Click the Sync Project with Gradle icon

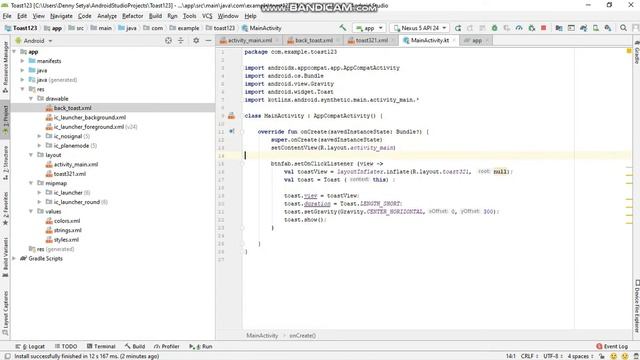583,28
